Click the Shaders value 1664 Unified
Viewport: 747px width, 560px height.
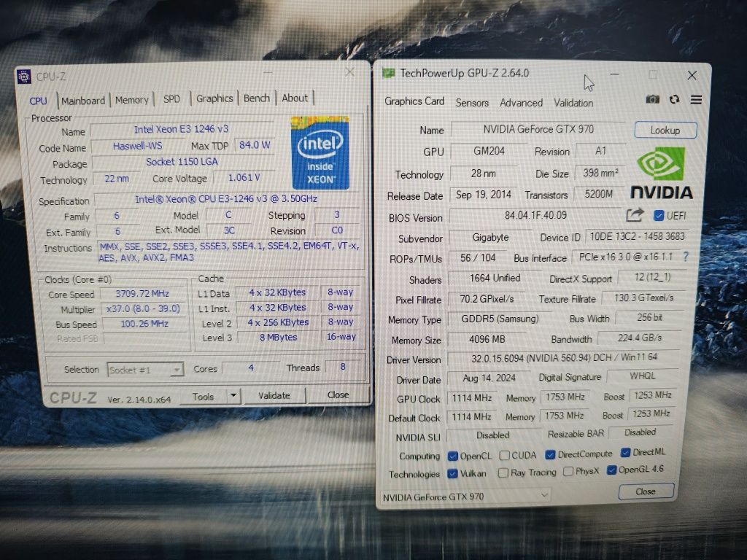(495, 278)
